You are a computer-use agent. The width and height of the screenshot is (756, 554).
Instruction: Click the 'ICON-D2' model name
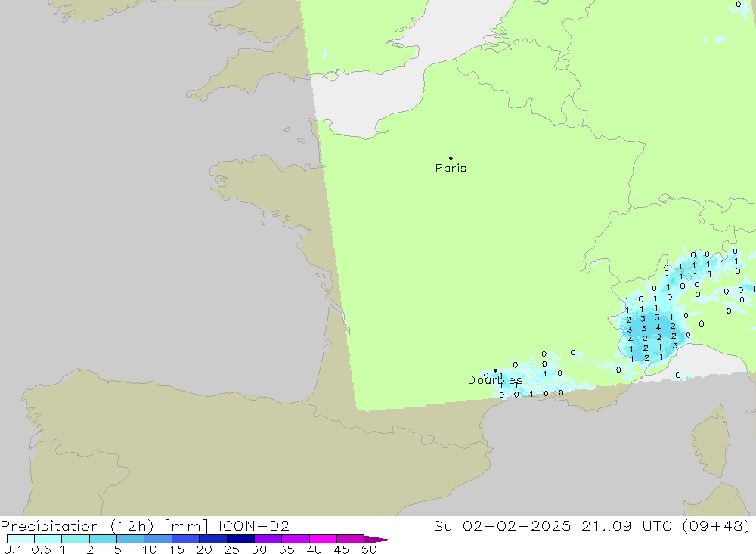tap(253, 525)
